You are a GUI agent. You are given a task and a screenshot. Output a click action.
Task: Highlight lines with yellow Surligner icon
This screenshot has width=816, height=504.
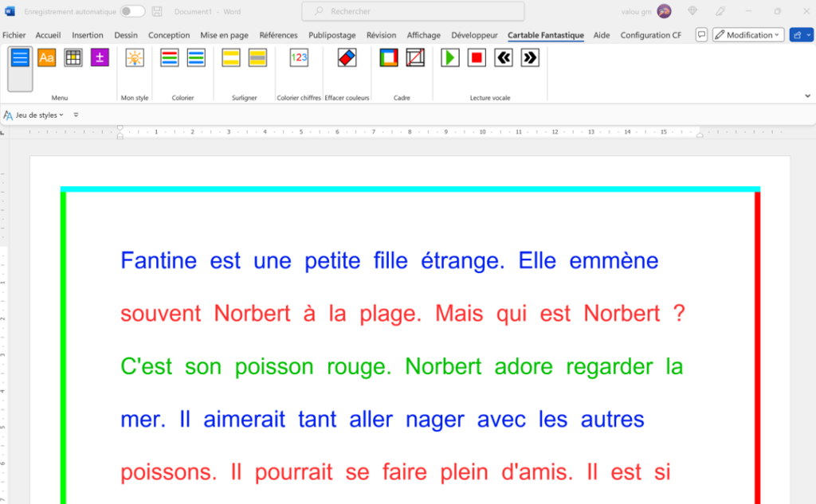click(x=231, y=58)
